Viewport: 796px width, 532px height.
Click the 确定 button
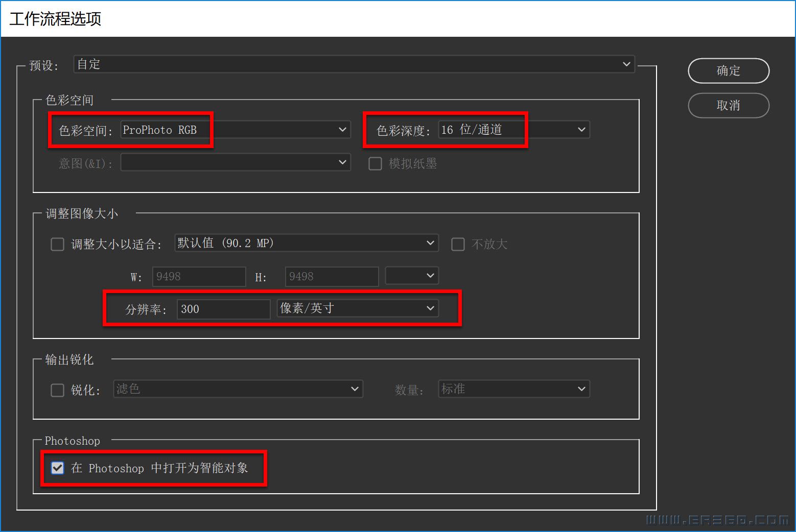click(729, 70)
